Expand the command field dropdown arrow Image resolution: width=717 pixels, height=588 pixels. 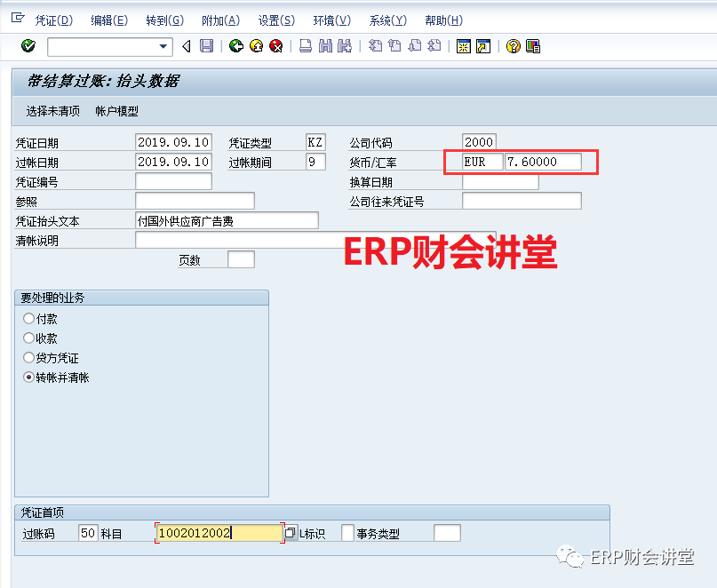[x=163, y=46]
